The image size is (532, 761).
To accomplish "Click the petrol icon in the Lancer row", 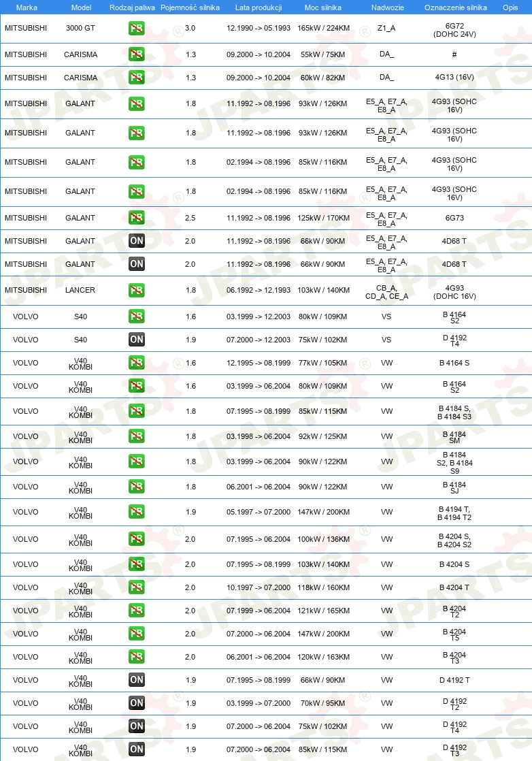I will (136, 290).
